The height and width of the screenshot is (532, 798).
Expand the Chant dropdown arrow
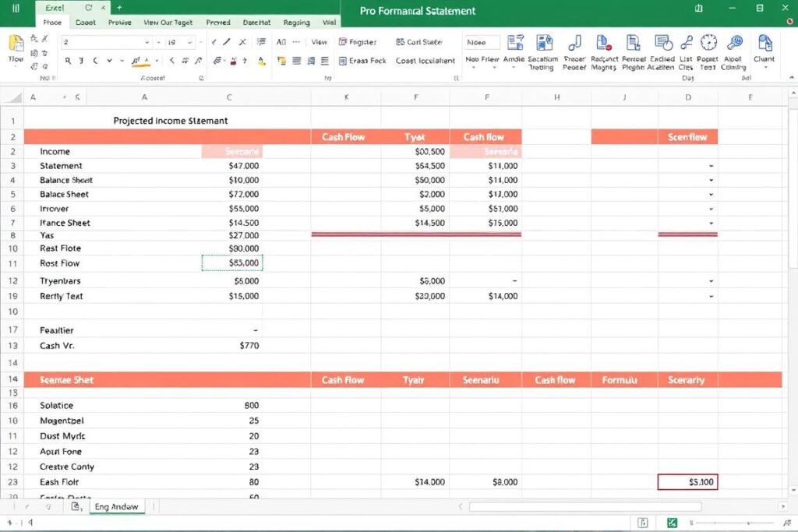click(765, 67)
